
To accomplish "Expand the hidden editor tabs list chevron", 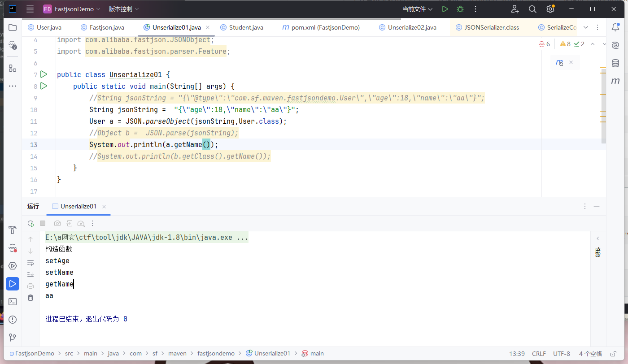I will 585,27.
